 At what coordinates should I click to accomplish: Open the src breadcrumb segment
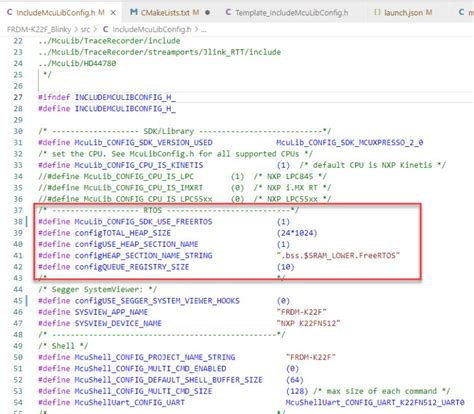tap(85, 30)
